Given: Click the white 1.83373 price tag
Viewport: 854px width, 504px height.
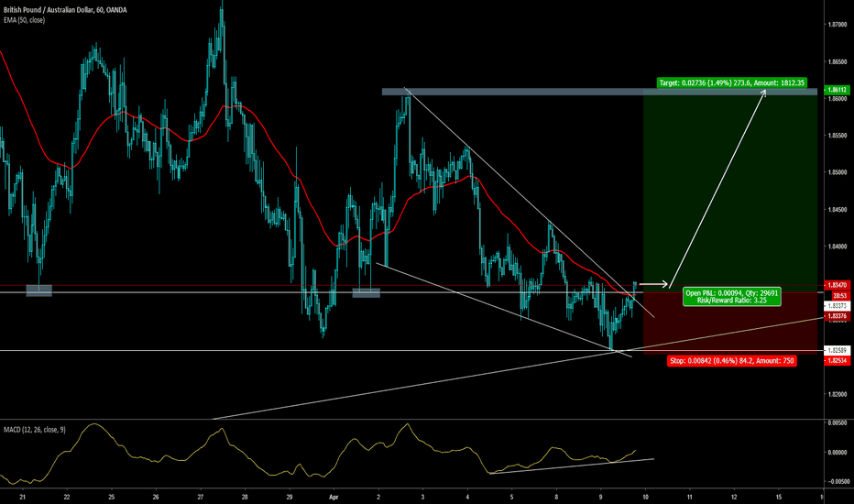Looking at the screenshot, I should [837, 306].
